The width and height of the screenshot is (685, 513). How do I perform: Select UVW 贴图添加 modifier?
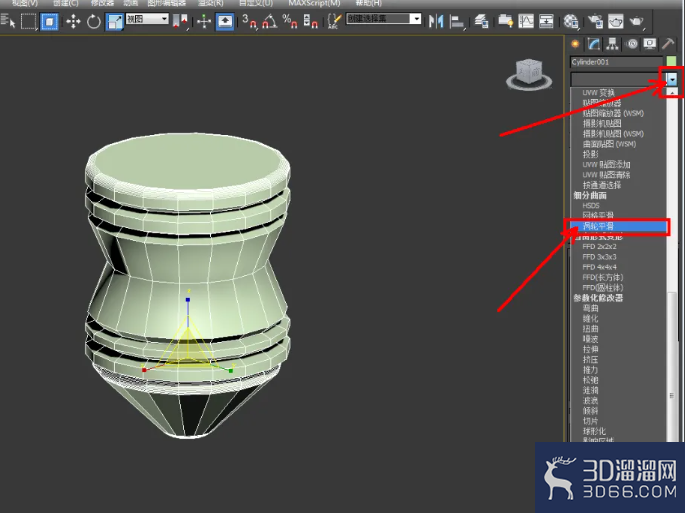coord(606,164)
